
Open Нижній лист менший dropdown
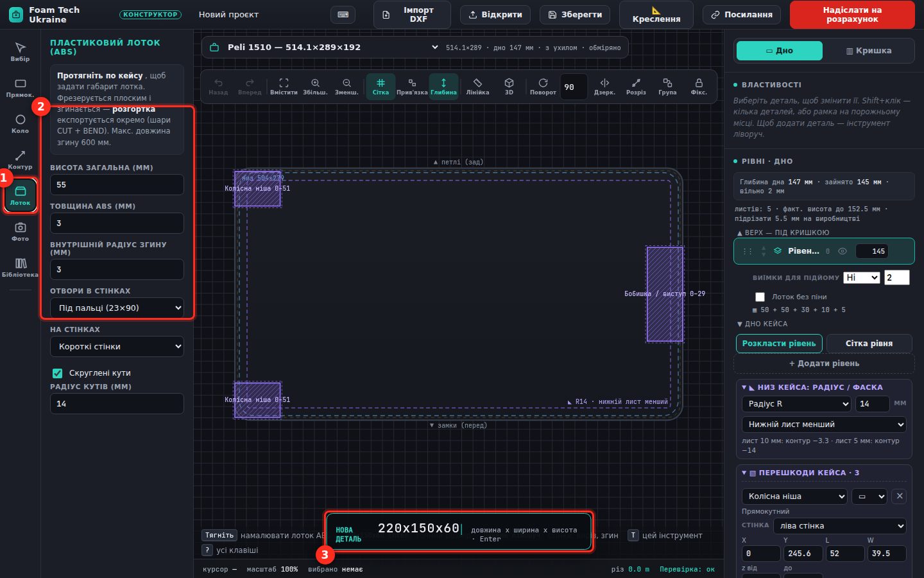point(824,425)
